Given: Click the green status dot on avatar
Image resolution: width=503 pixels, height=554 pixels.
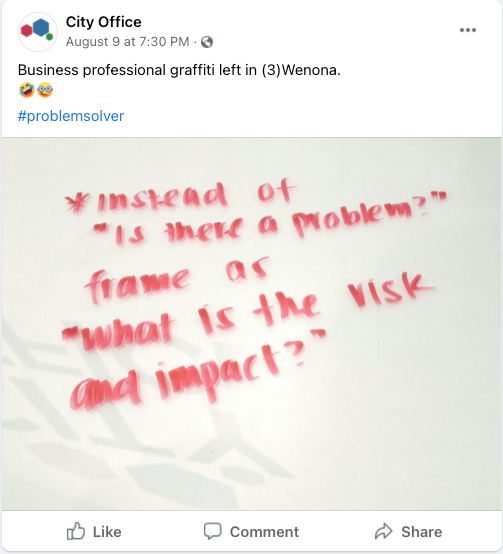Looking at the screenshot, I should (x=49, y=36).
